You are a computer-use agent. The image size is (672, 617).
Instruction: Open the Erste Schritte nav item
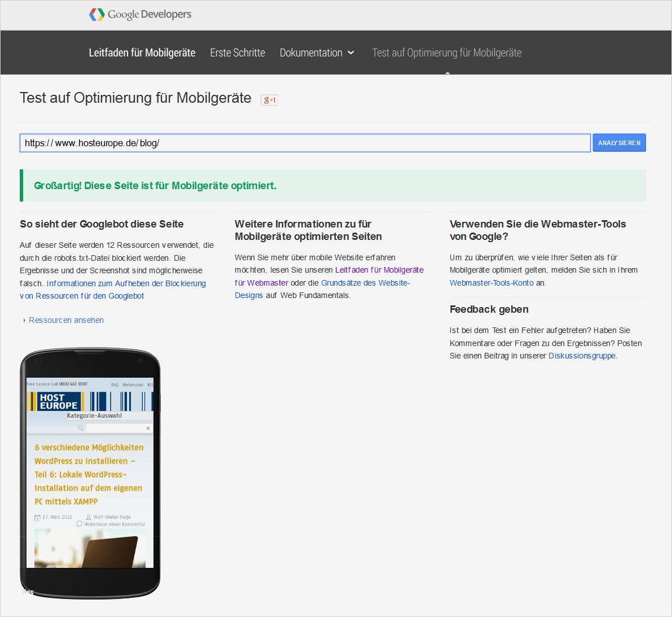238,52
